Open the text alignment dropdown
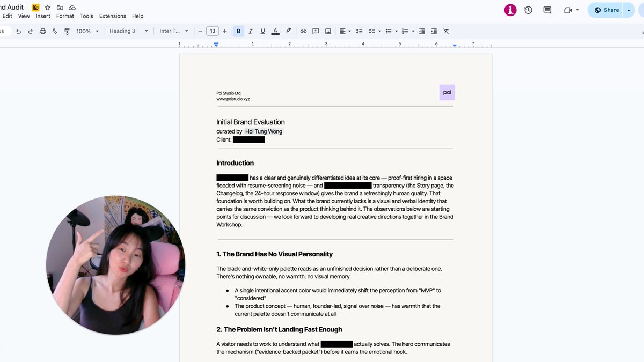 click(x=345, y=31)
